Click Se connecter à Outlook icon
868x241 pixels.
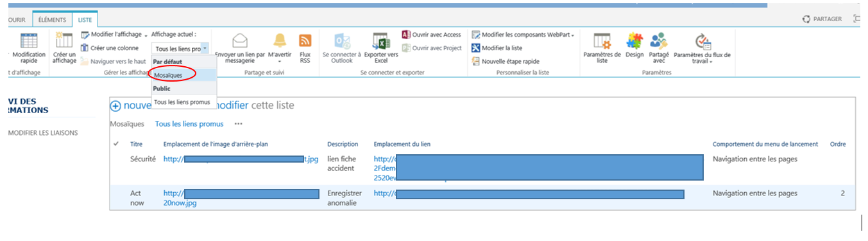[x=342, y=40]
